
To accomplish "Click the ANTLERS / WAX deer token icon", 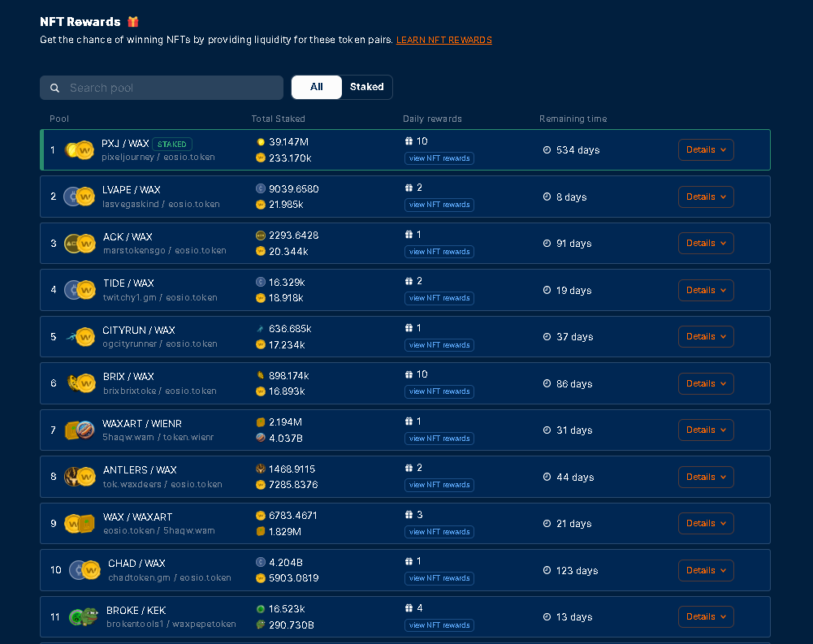I will click(x=80, y=477).
